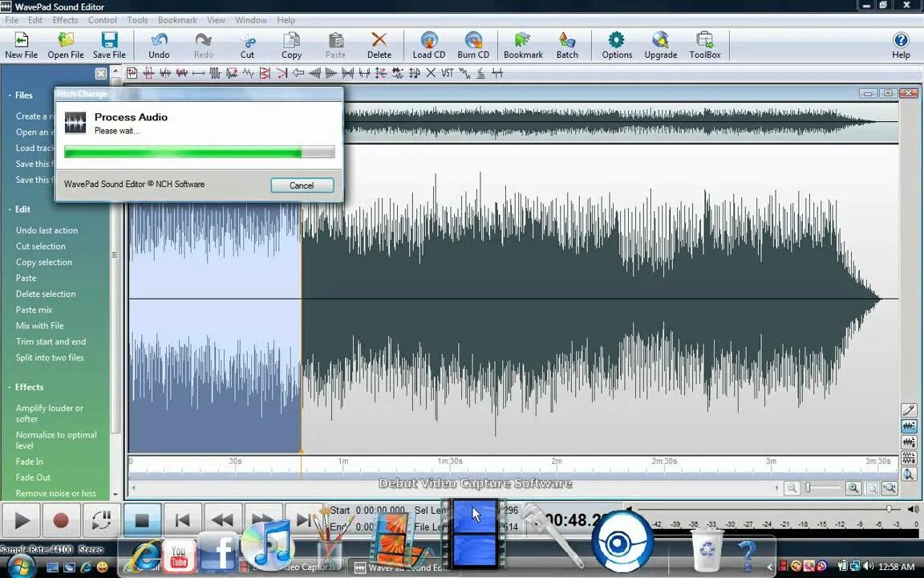Open Options with the gear icon
924x578 pixels.
pos(617,46)
